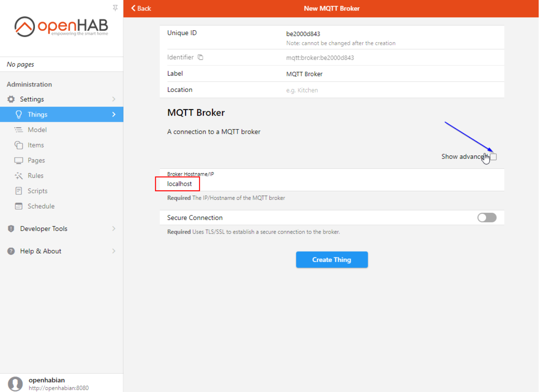Select the Model section icon in sidebar

point(18,130)
